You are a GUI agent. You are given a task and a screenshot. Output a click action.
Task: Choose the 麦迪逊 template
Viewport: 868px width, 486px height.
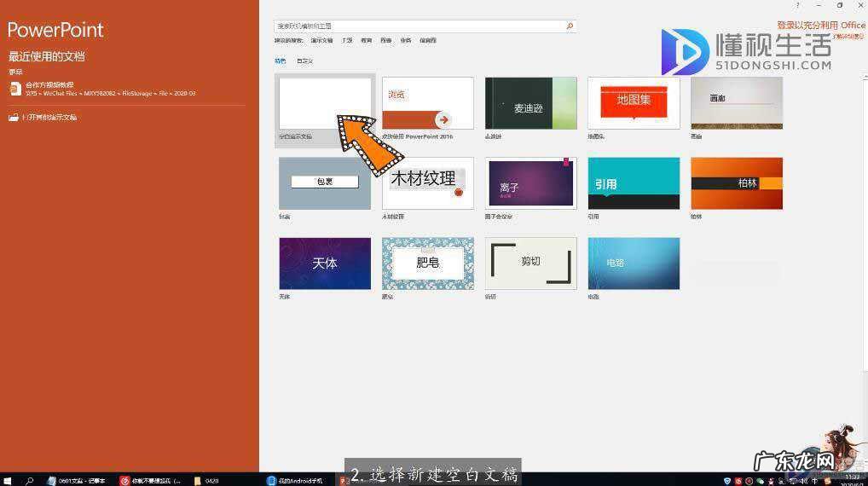pos(530,104)
